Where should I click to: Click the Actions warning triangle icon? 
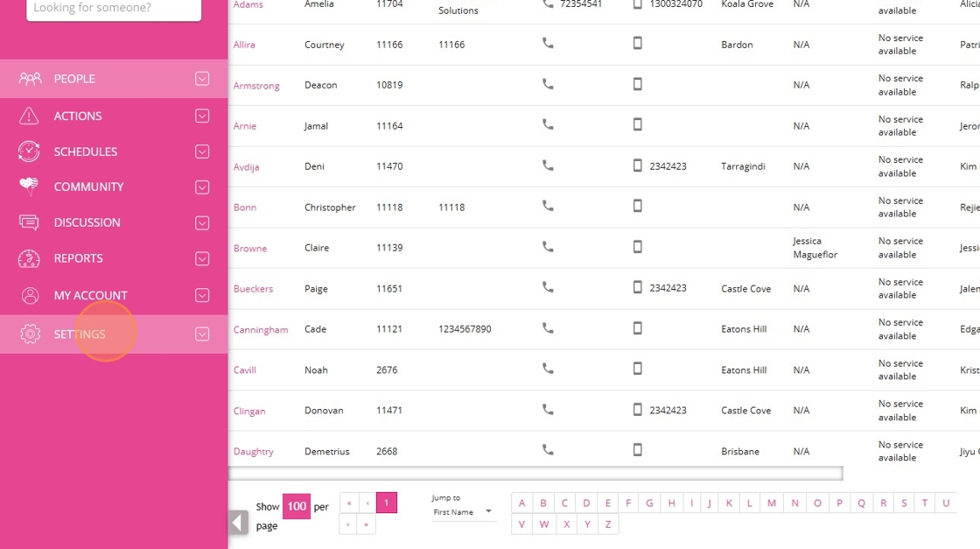click(x=29, y=116)
